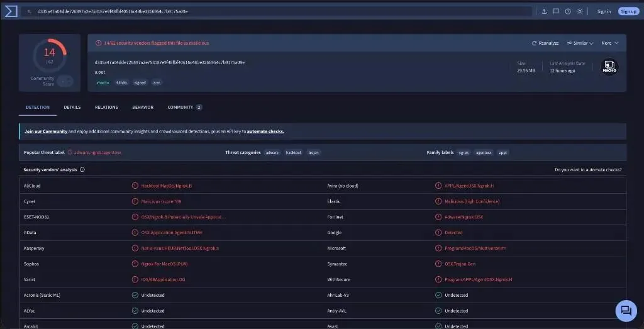Select the hacktool threat category chip
The width and height of the screenshot is (644, 329).
click(x=293, y=152)
